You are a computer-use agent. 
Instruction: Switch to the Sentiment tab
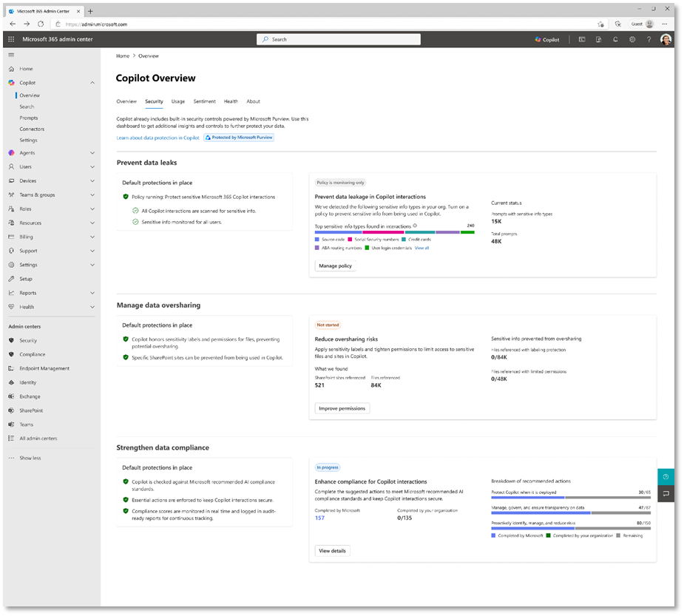pos(205,101)
